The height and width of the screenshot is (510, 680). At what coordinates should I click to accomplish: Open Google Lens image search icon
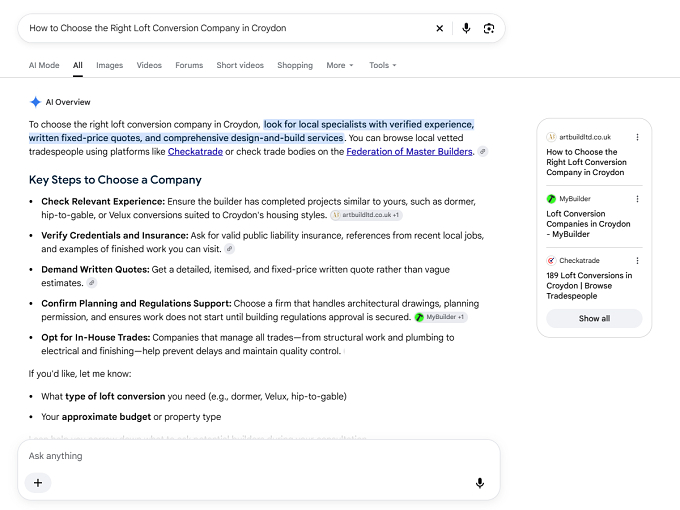(x=489, y=28)
